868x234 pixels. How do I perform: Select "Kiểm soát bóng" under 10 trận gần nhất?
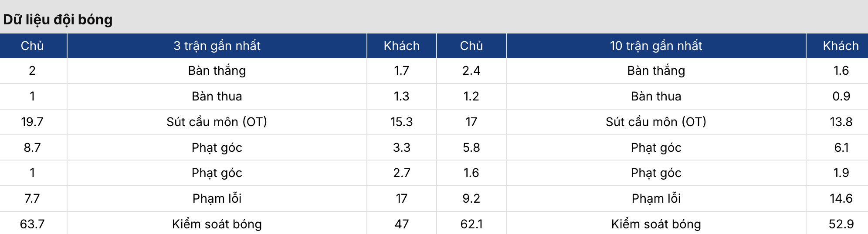click(x=656, y=224)
